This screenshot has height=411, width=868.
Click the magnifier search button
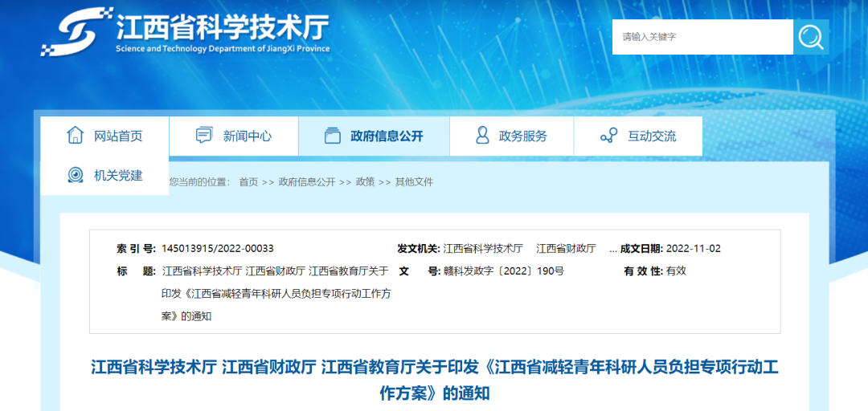click(x=811, y=37)
